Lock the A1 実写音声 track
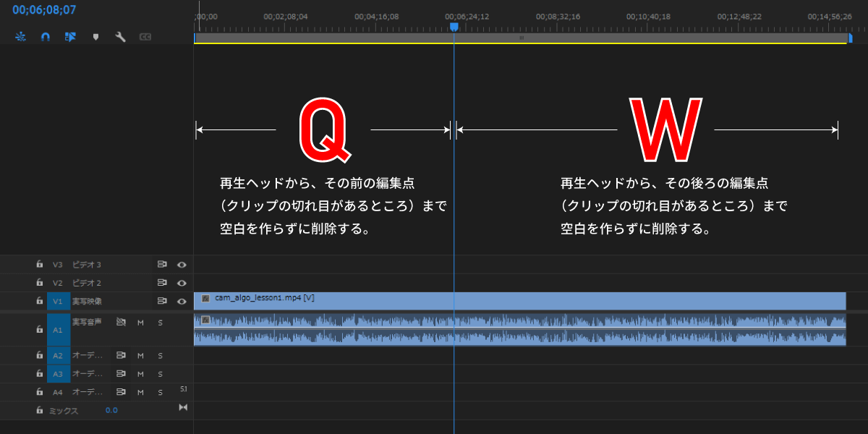868x434 pixels. 40,329
